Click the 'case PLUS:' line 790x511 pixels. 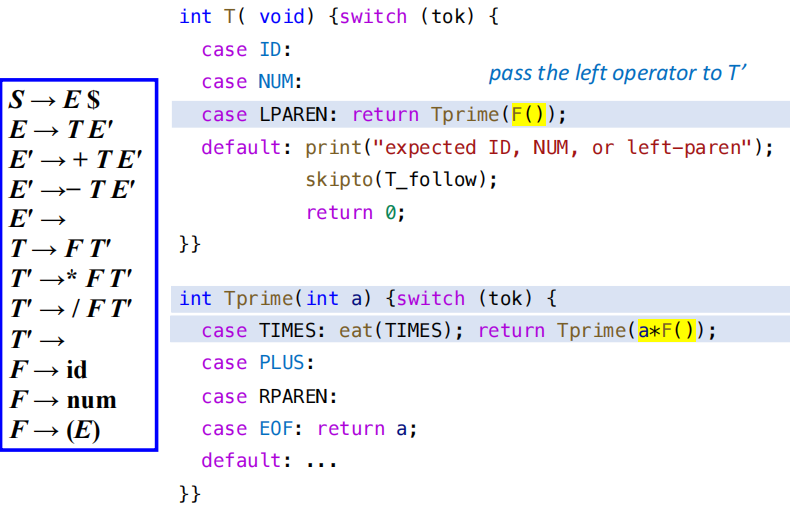[x=257, y=362]
